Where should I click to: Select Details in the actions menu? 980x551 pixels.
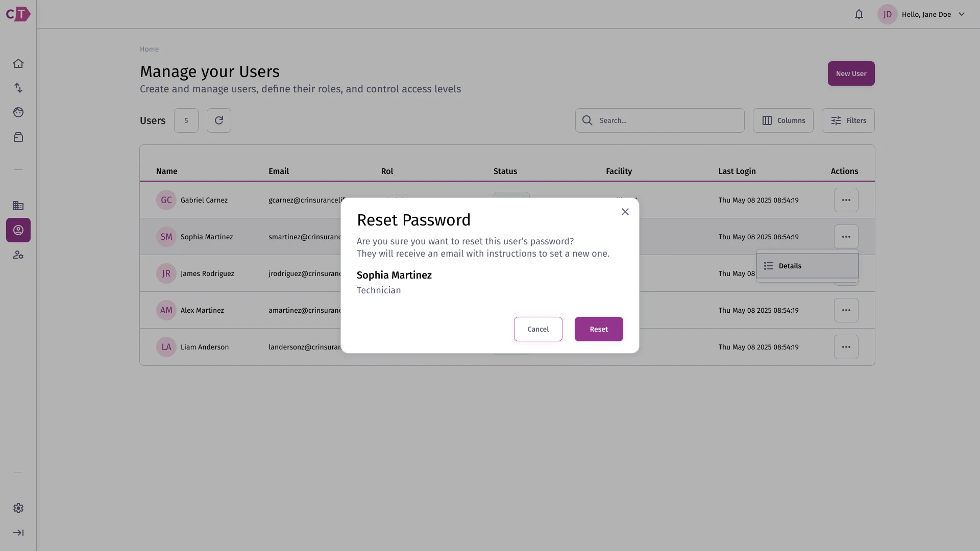point(807,266)
